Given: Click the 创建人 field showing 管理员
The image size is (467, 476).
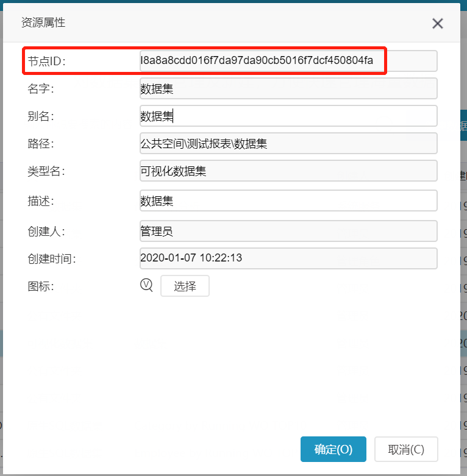Looking at the screenshot, I should pos(288,231).
